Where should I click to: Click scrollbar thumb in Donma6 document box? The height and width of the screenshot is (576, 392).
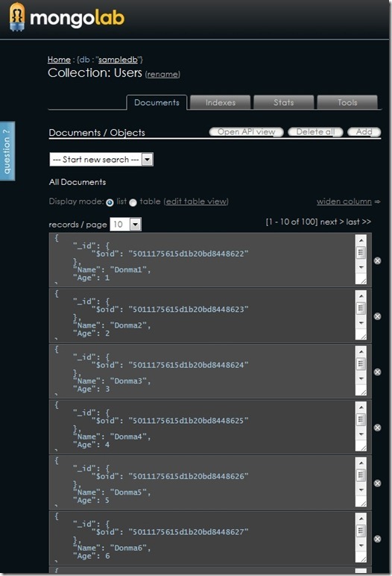click(361, 530)
